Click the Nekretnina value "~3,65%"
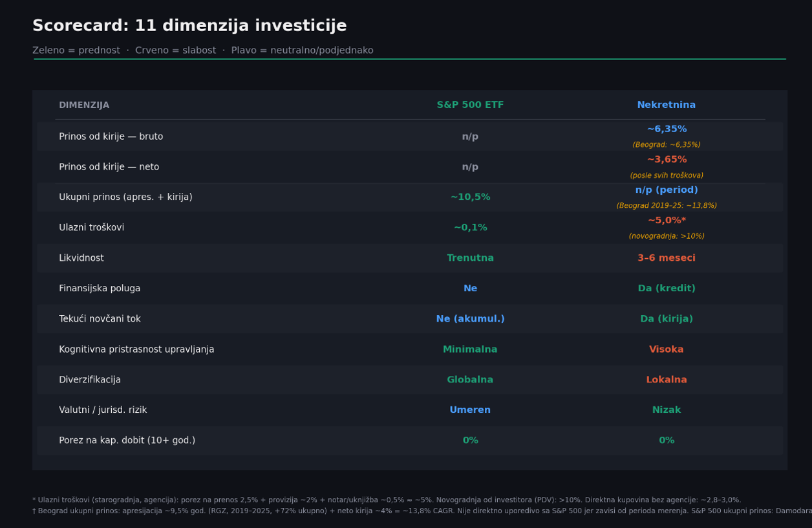The width and height of the screenshot is (812, 528). point(667,160)
